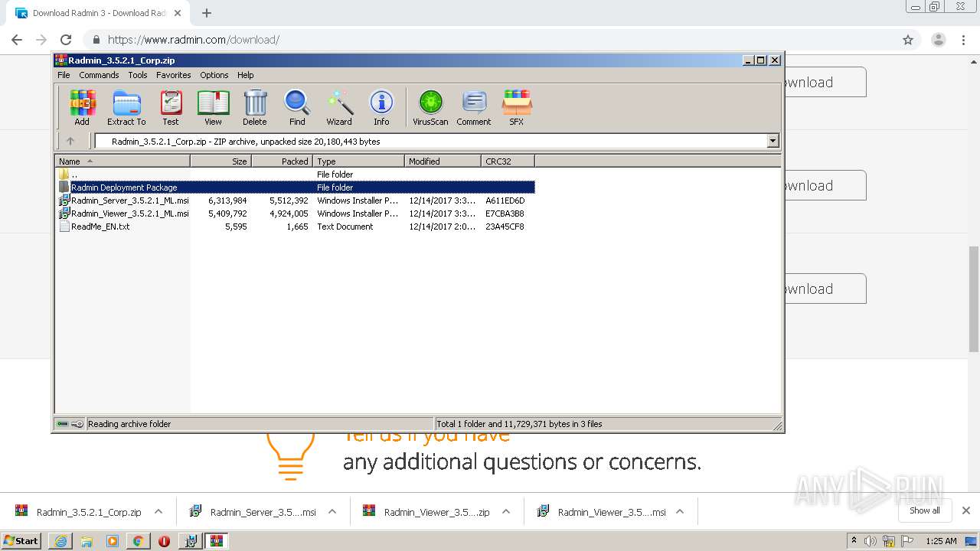
Task: Open the File menu in WinRAR
Action: pos(64,75)
